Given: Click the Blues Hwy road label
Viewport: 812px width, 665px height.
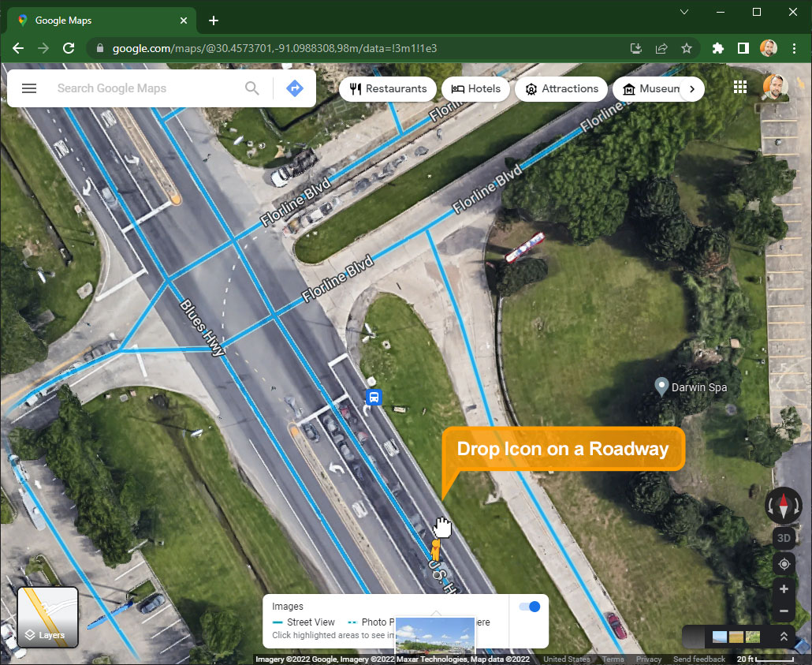Looking at the screenshot, I should coord(202,328).
